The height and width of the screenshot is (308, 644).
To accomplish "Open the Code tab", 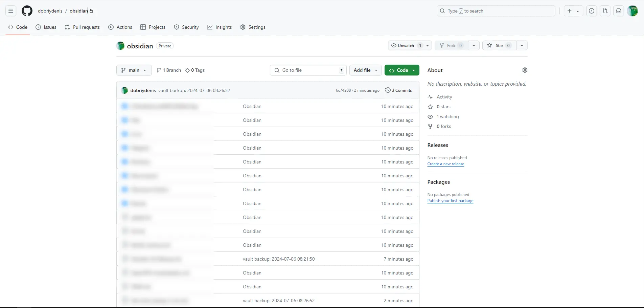I will tap(18, 27).
